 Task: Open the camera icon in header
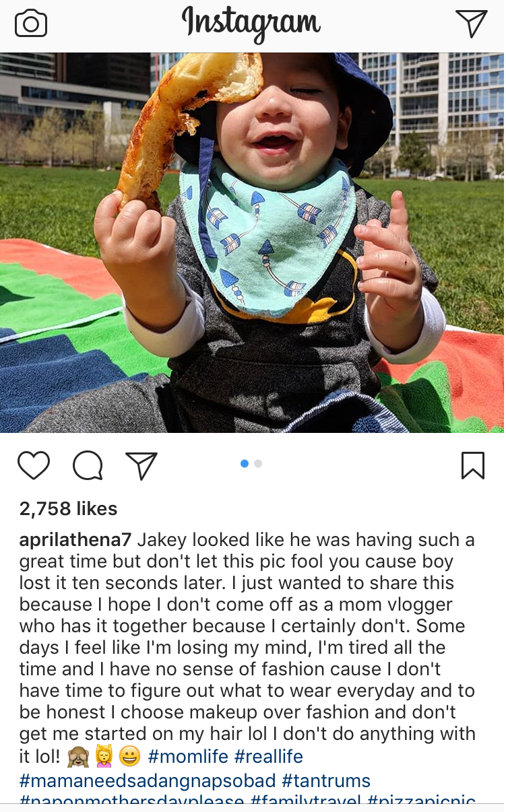pyautogui.click(x=30, y=24)
